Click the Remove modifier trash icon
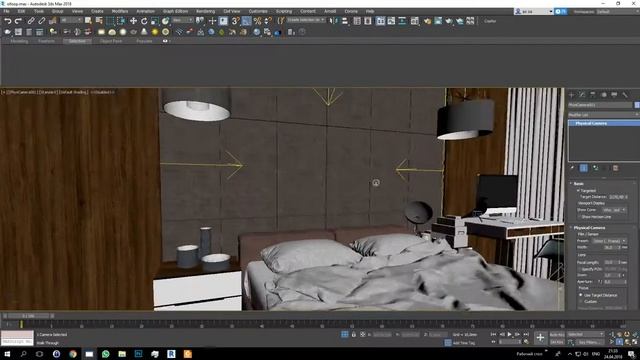 point(616,168)
